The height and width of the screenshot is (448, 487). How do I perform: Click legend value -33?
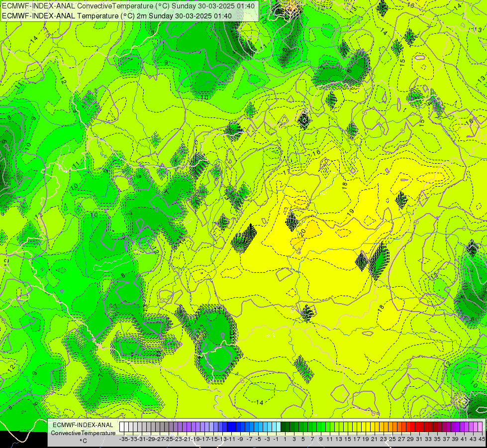pos(133,439)
